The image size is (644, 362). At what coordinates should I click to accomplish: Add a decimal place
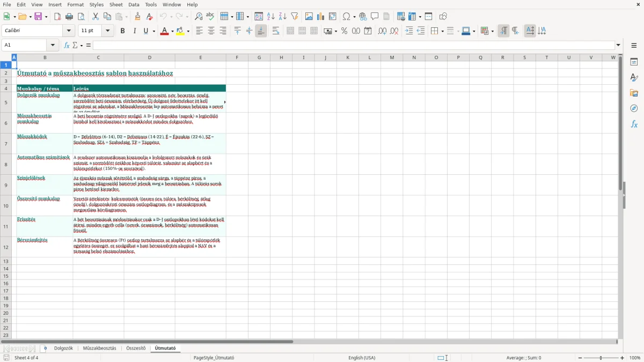pos(382,31)
